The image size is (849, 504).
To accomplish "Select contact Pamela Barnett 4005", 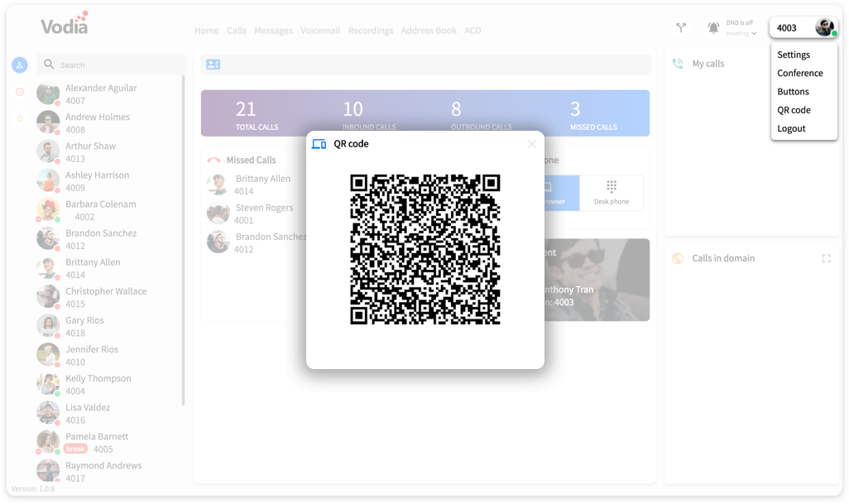I will pos(108,443).
